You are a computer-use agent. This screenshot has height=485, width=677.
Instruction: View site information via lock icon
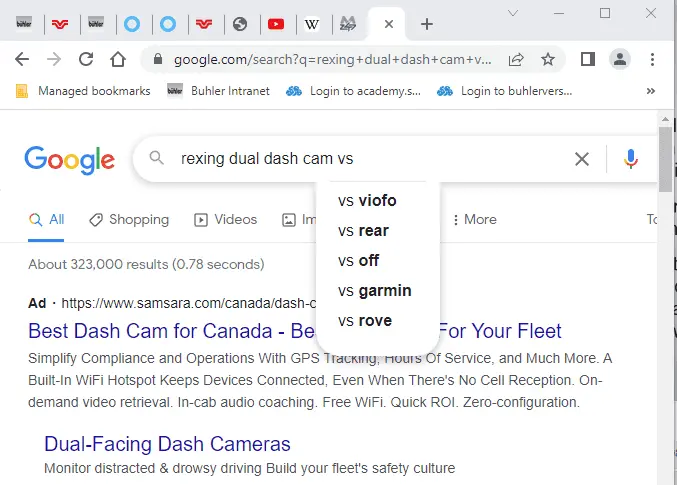click(158, 59)
